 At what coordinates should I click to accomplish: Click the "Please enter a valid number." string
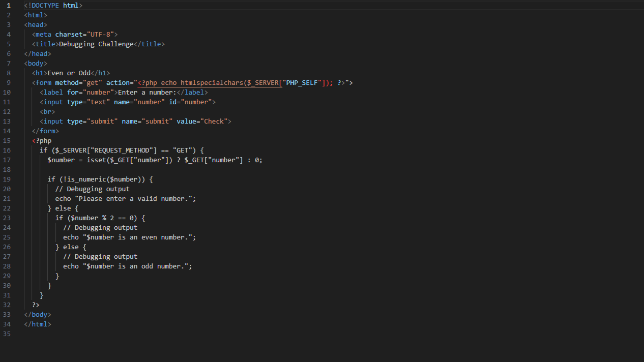pos(133,198)
